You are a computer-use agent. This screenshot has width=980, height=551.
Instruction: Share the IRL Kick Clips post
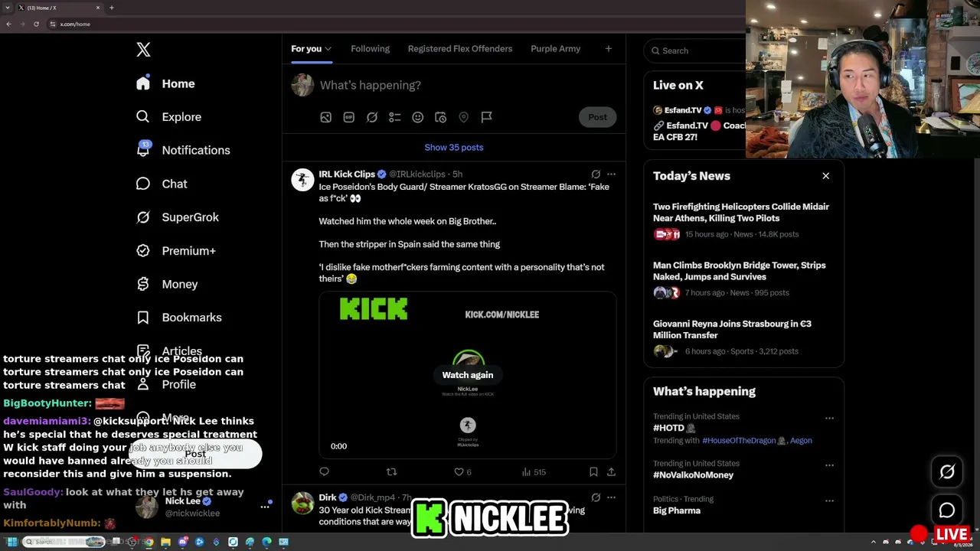tap(611, 472)
